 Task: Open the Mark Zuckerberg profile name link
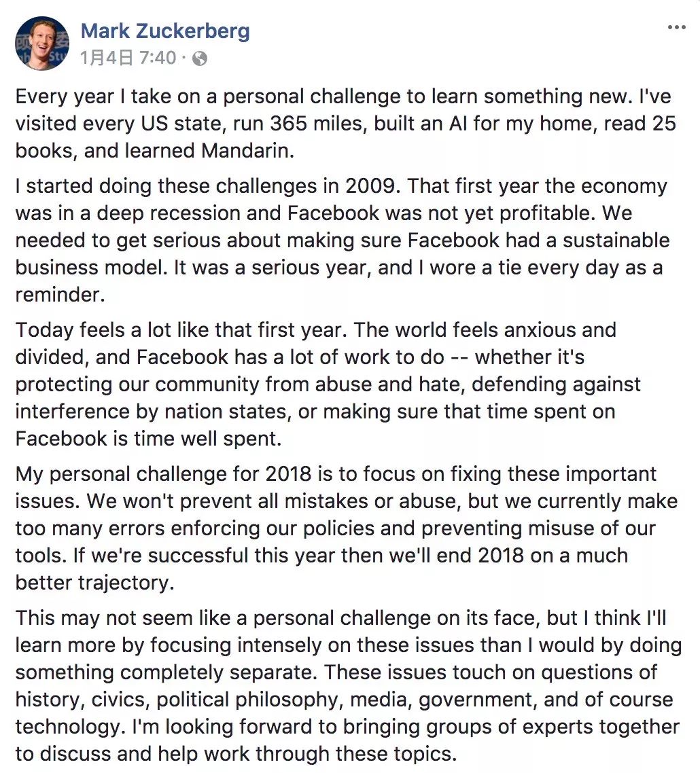165,31
